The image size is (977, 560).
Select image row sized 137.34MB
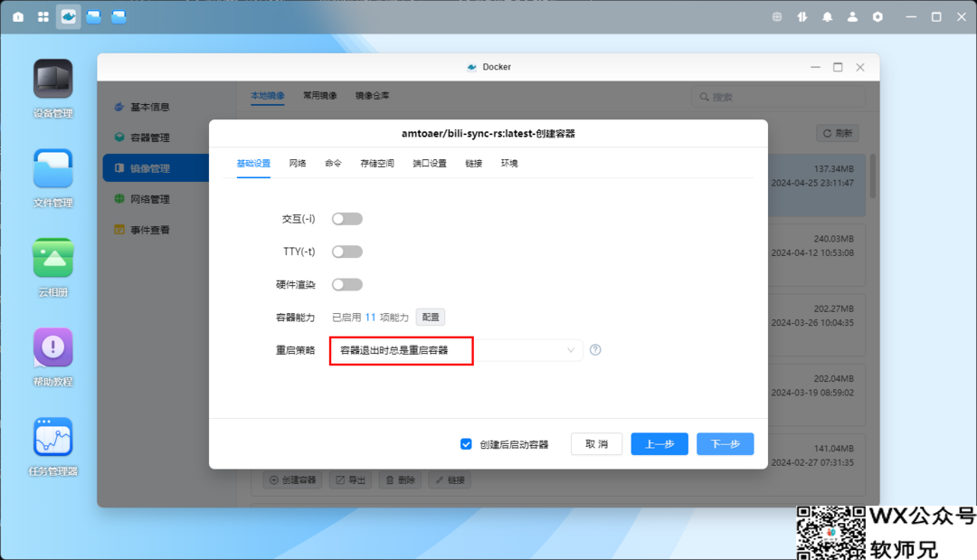816,185
